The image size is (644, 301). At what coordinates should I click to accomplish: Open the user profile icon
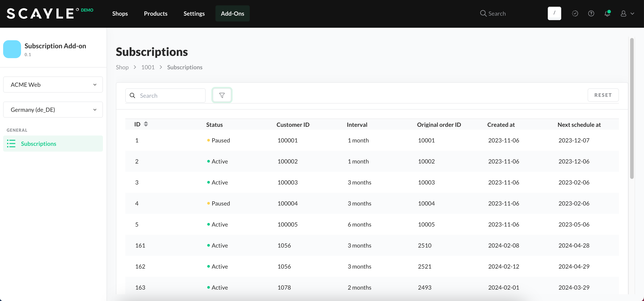(623, 13)
